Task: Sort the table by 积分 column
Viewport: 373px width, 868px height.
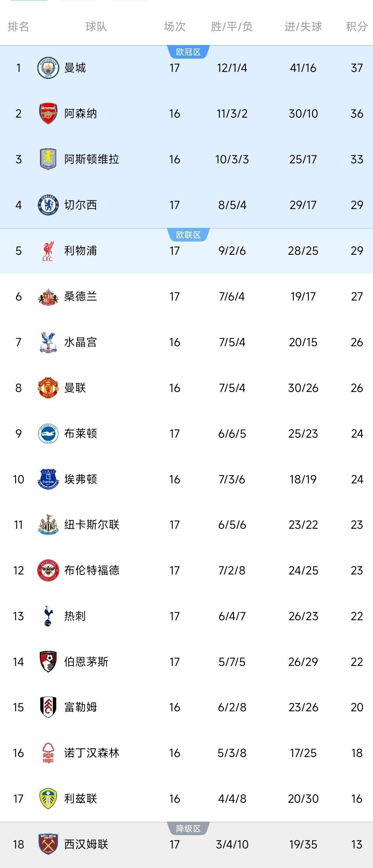Action: (356, 27)
